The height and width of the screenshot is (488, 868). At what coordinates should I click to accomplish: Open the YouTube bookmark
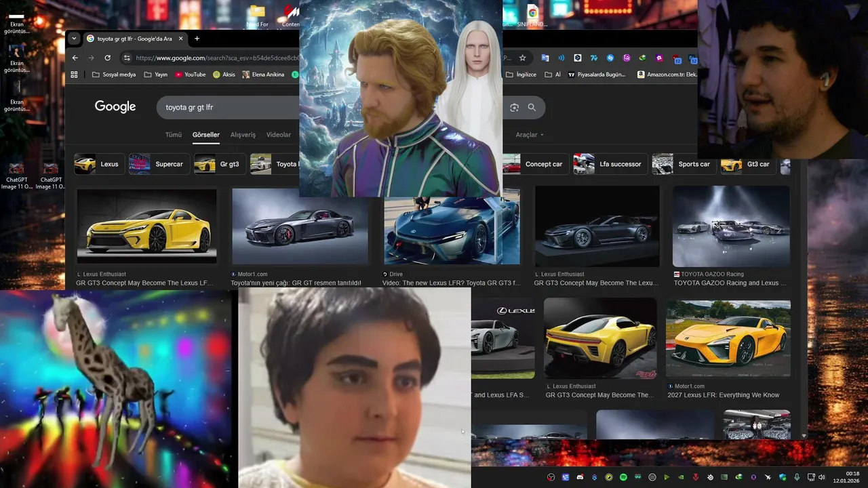click(191, 75)
